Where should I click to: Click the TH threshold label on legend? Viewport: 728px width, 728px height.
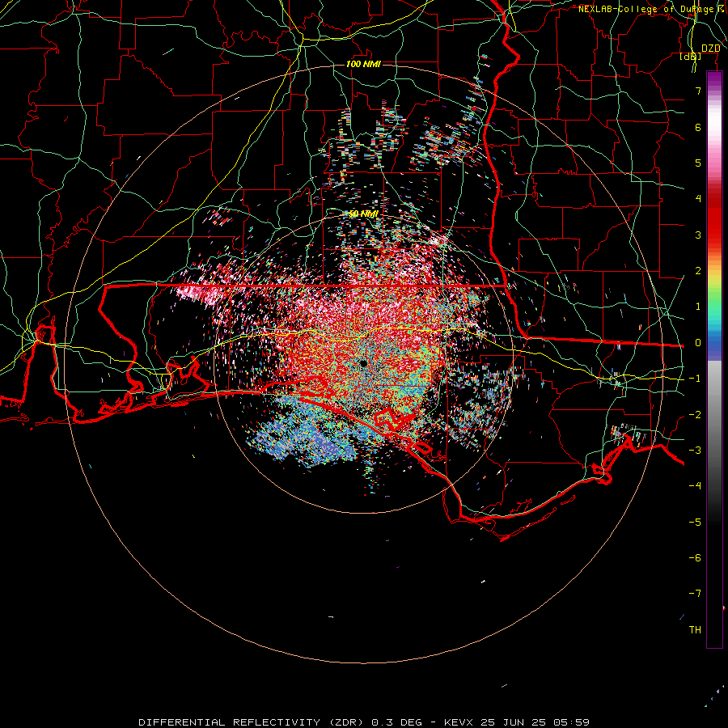[695, 630]
